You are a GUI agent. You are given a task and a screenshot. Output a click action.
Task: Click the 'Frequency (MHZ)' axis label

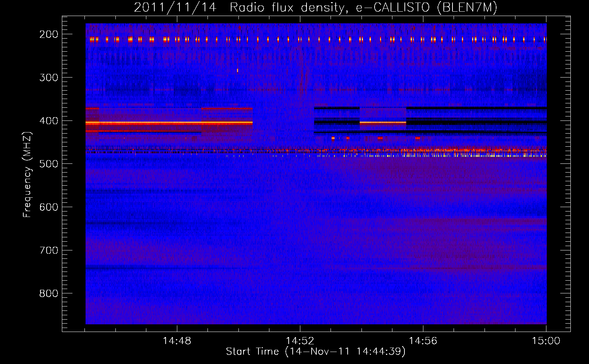27,174
